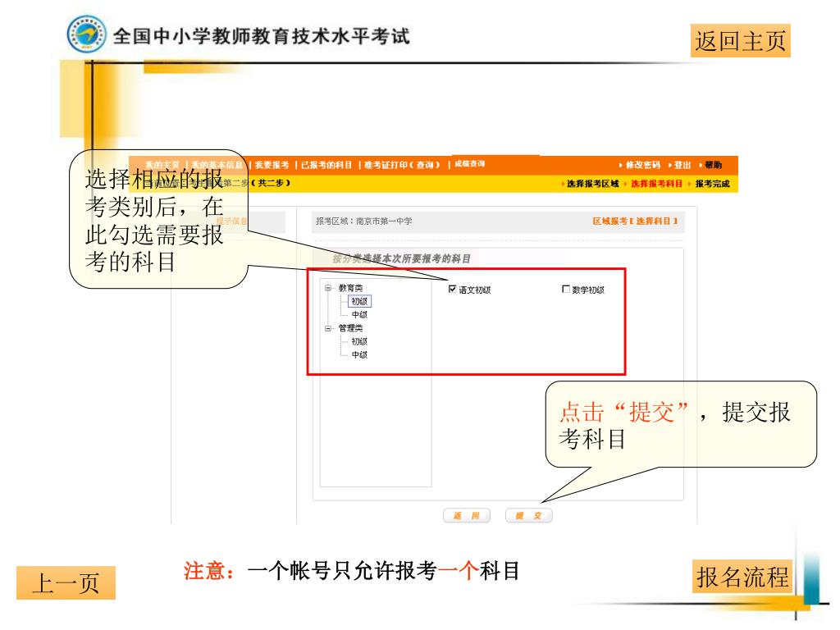This screenshot has height=630, width=840.
Task: Collapse the 教育类 tree node
Action: point(328,288)
